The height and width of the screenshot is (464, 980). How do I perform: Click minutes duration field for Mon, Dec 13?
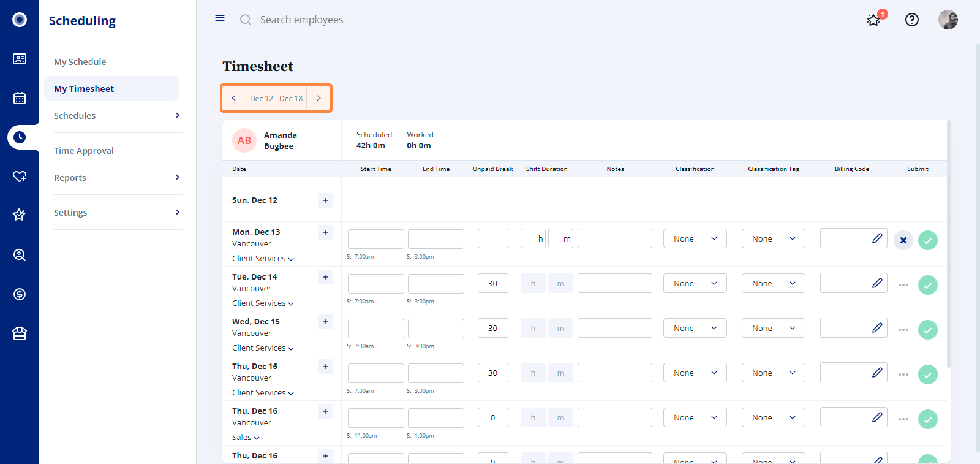coord(560,239)
